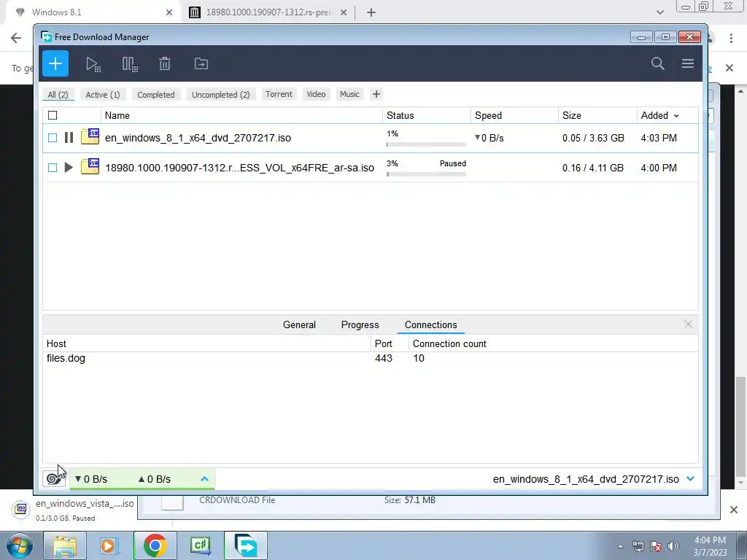
Task: Click the trash delete icon in toolbar
Action: click(165, 64)
